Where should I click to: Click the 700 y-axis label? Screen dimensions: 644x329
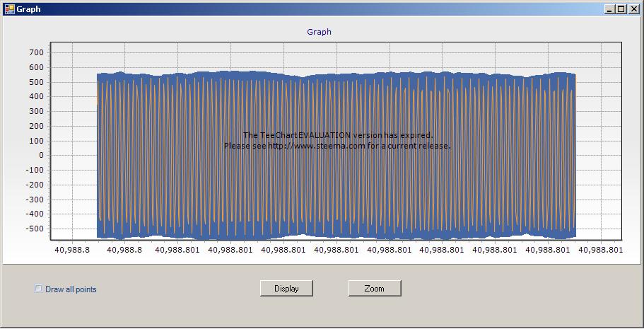36,52
